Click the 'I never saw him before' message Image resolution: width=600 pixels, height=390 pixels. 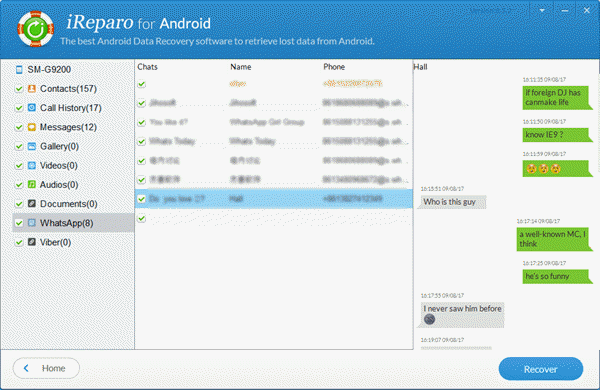click(x=461, y=315)
